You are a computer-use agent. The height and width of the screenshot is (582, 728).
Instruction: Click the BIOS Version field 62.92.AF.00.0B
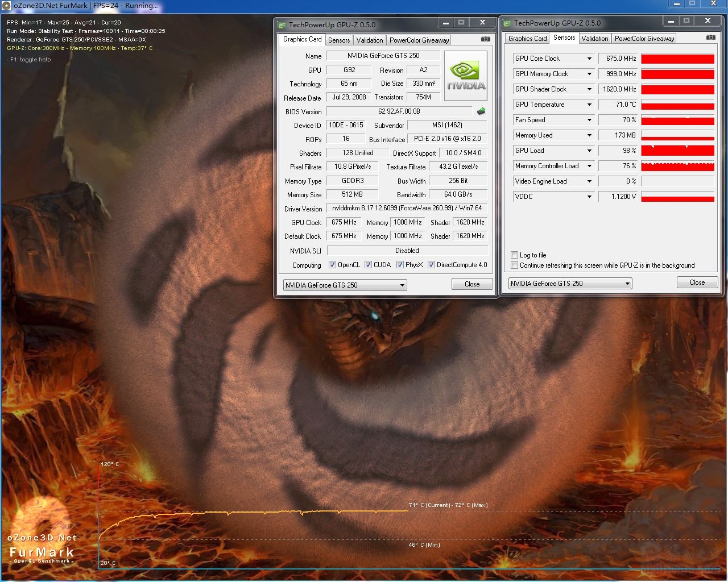pyautogui.click(x=399, y=111)
